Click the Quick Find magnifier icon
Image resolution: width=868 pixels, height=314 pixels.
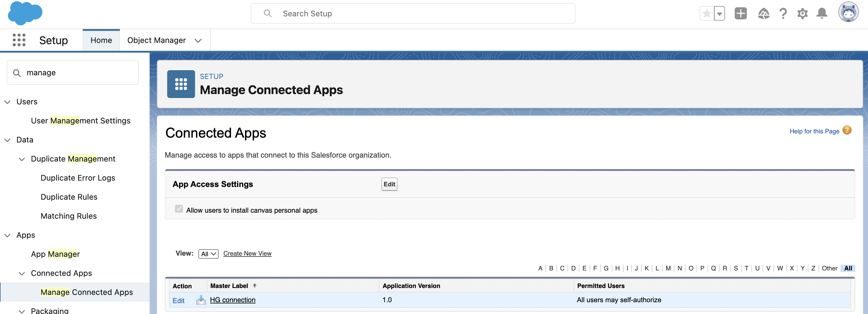17,73
